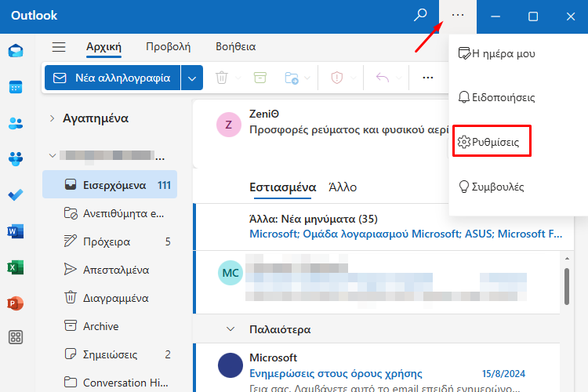The height and width of the screenshot is (392, 588).
Task: Click the Microsoft sender avatar circle
Action: 230,365
